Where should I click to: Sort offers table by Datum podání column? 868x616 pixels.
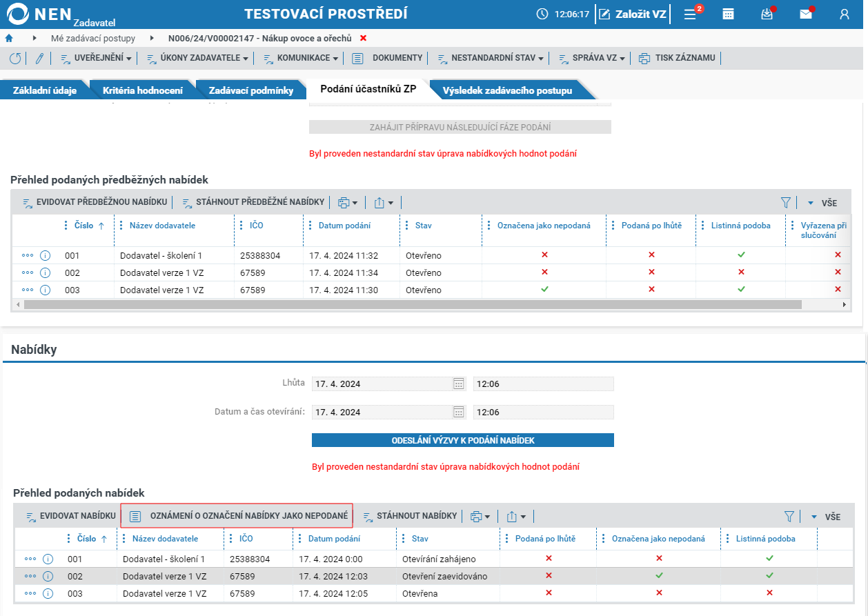point(334,539)
